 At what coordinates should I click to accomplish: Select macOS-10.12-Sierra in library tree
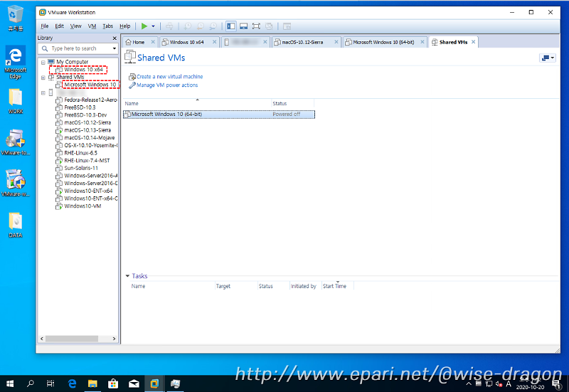click(87, 122)
